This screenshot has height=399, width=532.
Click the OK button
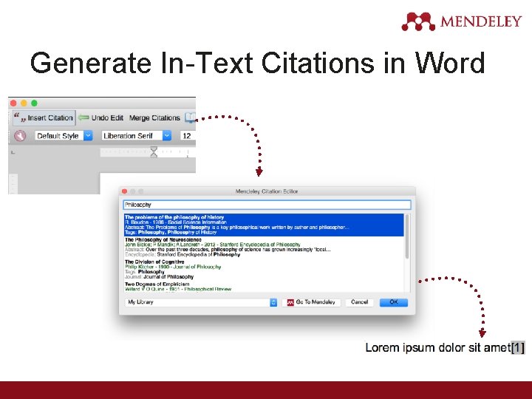coord(394,302)
